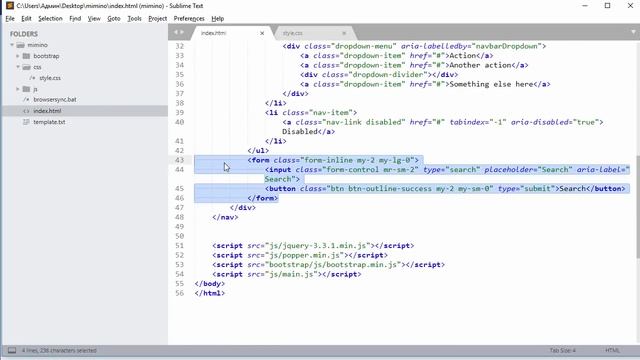
Task: Click the vertical scrollbar thumb
Action: tap(638, 207)
